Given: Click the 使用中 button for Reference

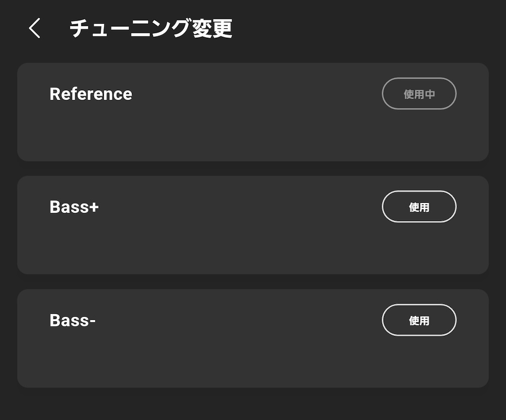Looking at the screenshot, I should [419, 94].
